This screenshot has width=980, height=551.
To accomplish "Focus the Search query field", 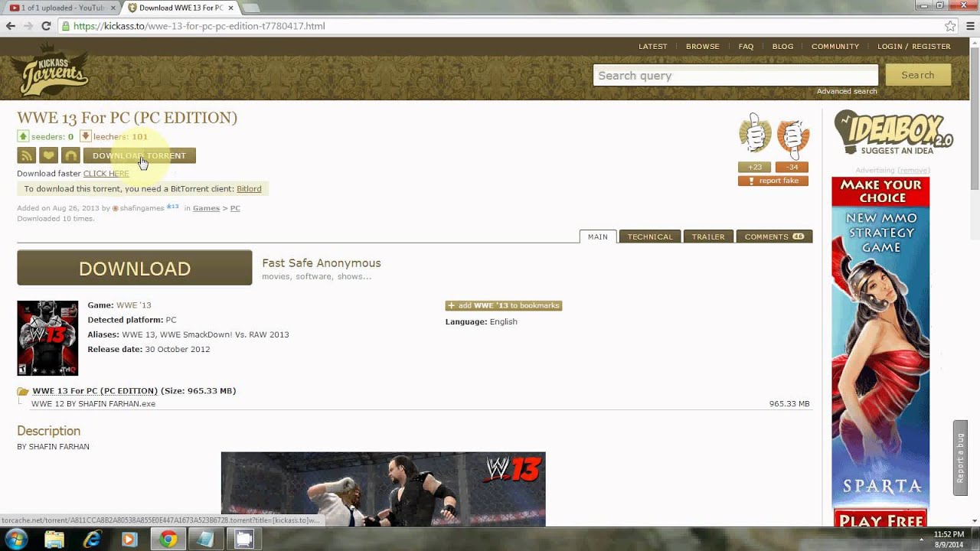I will (x=736, y=75).
